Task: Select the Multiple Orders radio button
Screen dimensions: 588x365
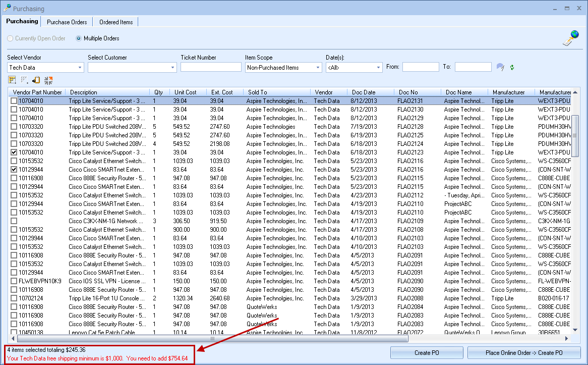Action: 79,38
